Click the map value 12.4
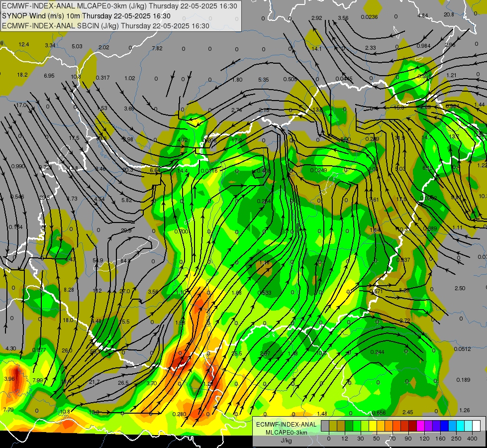The height and width of the screenshot is (448, 487). point(23,44)
